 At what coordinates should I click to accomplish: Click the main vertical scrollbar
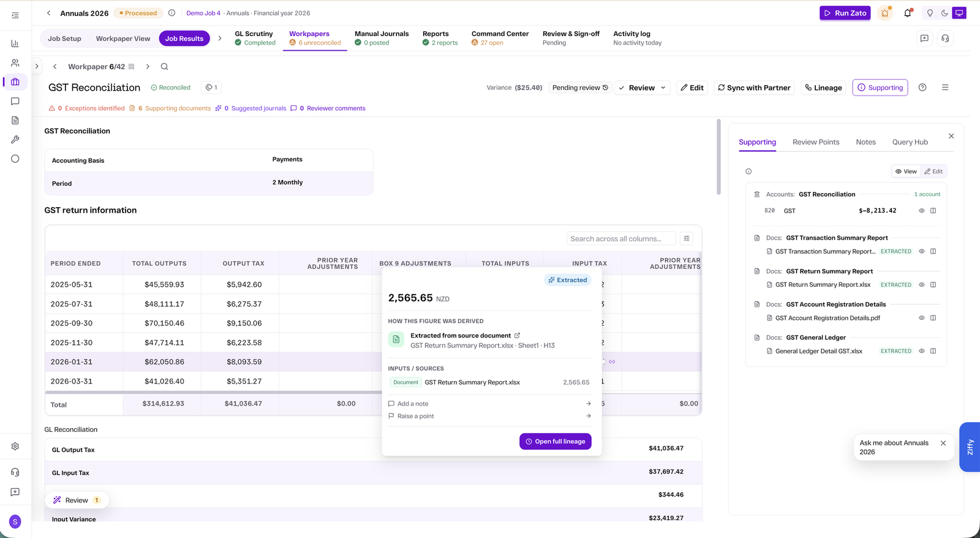[x=718, y=157]
